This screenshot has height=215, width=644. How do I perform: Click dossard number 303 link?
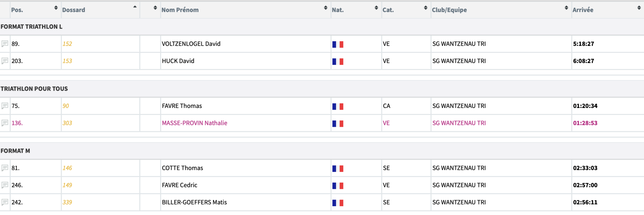[67, 123]
